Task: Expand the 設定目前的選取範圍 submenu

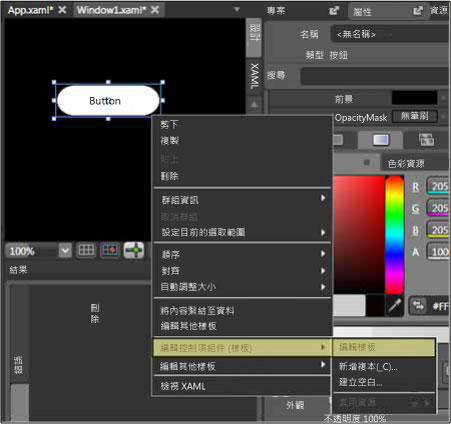Action: tap(242, 232)
